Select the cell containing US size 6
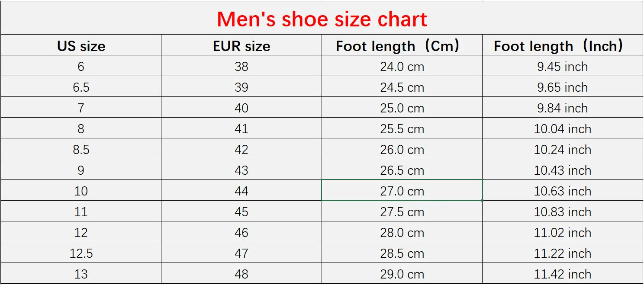 (x=81, y=67)
